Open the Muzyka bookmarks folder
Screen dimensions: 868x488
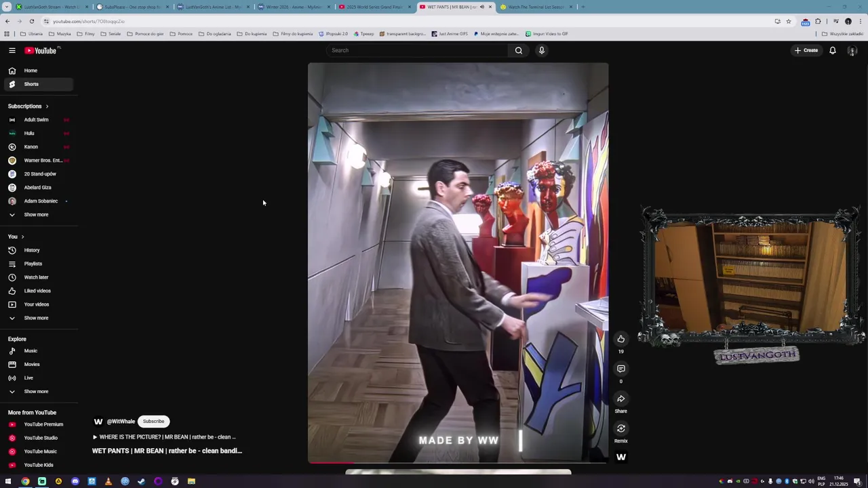(x=60, y=34)
